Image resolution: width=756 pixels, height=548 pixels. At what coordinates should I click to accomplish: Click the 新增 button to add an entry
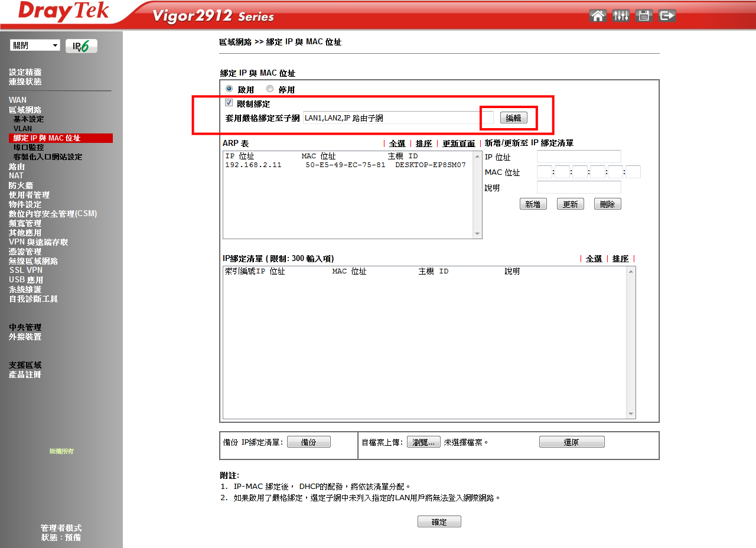[533, 203]
